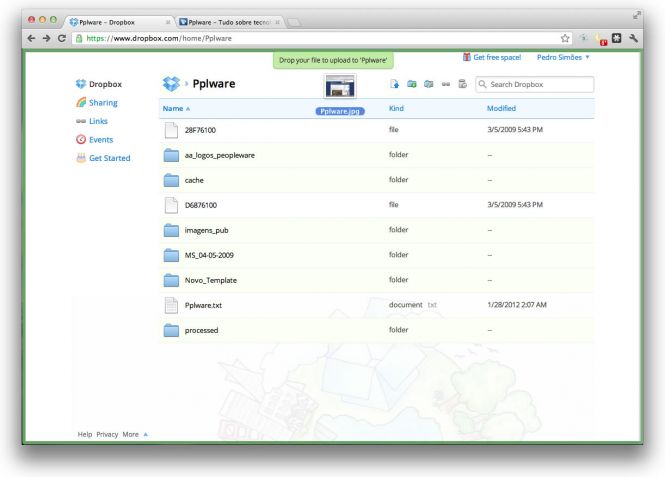Open a new browser tab
665x477 pixels.
[294, 22]
